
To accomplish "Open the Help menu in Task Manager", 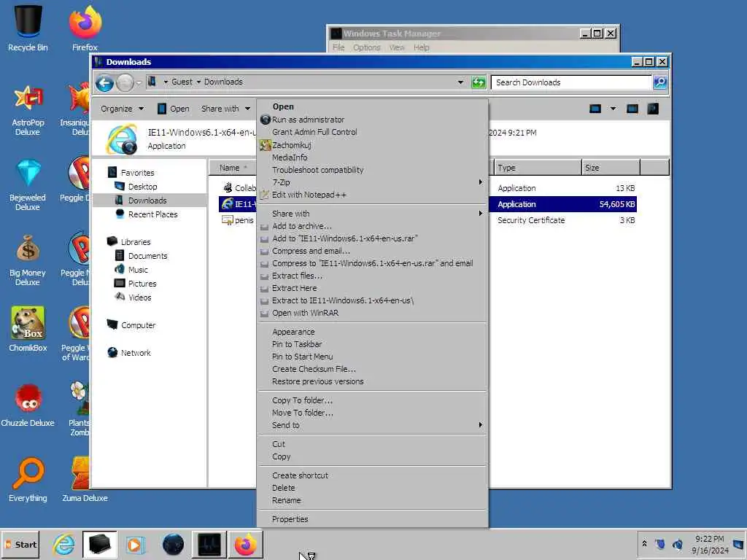I will pyautogui.click(x=422, y=47).
